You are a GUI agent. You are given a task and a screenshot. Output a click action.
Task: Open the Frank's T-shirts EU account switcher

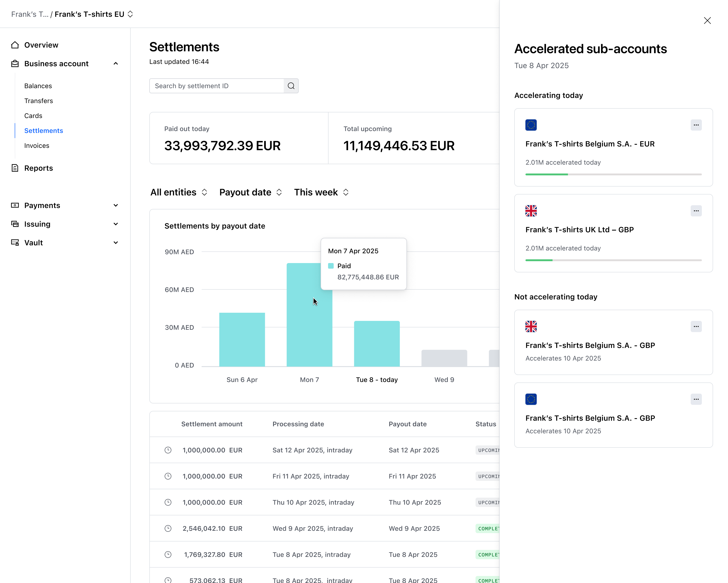coord(94,14)
